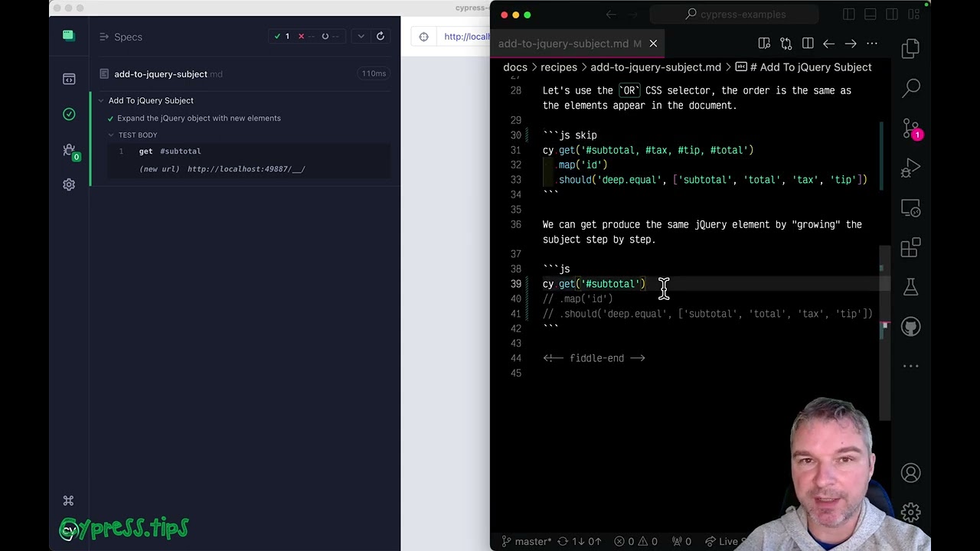Open Remote Explorer view
The height and width of the screenshot is (551, 980).
pyautogui.click(x=910, y=207)
